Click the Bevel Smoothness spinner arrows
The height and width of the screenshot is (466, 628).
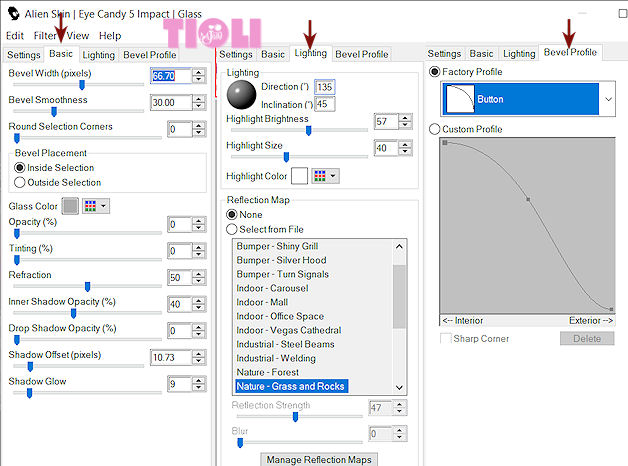click(x=199, y=102)
